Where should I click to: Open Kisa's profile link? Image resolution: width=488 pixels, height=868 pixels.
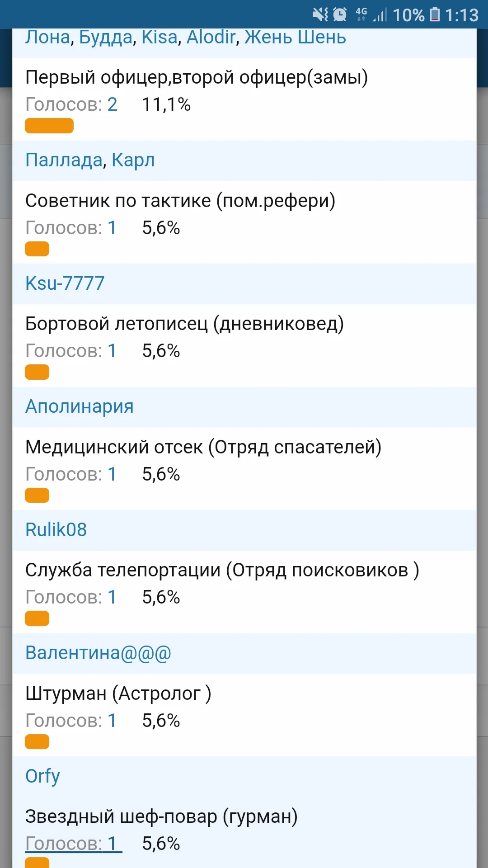click(160, 37)
